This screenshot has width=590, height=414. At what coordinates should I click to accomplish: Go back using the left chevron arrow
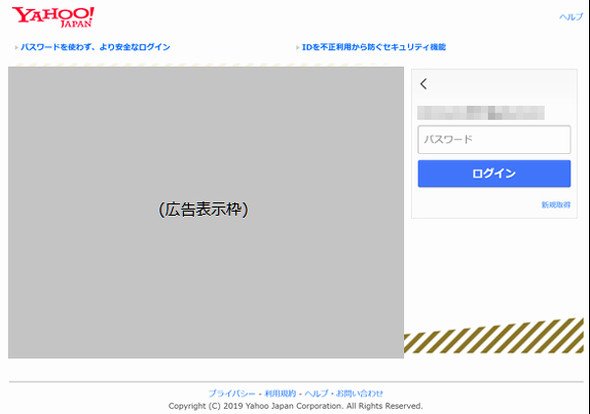[424, 84]
